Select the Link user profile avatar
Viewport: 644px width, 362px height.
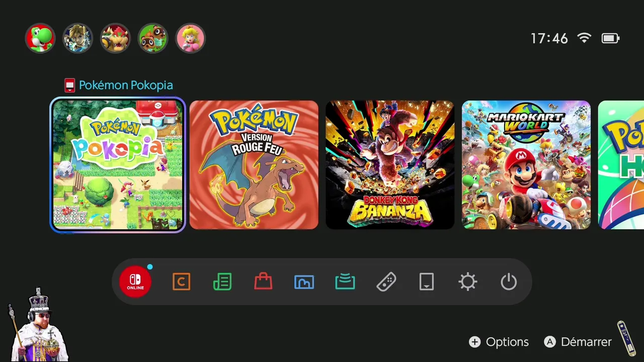tap(77, 38)
